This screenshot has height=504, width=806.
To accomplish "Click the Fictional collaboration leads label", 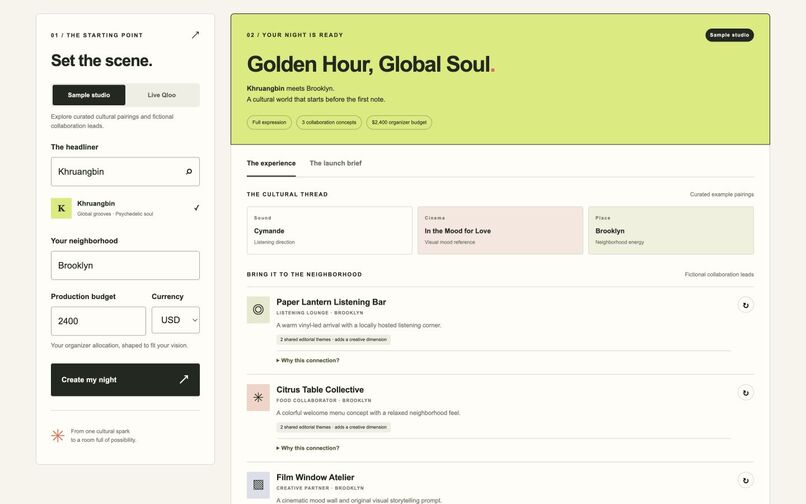I will [719, 275].
